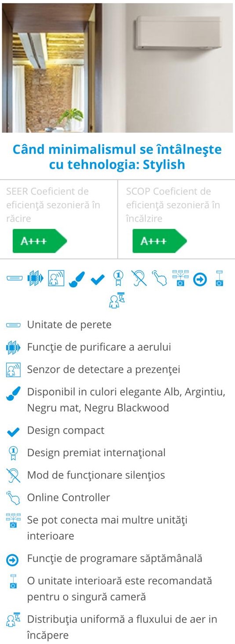Select the 'Funcţie de purificare a aerului' text

pos(99,347)
